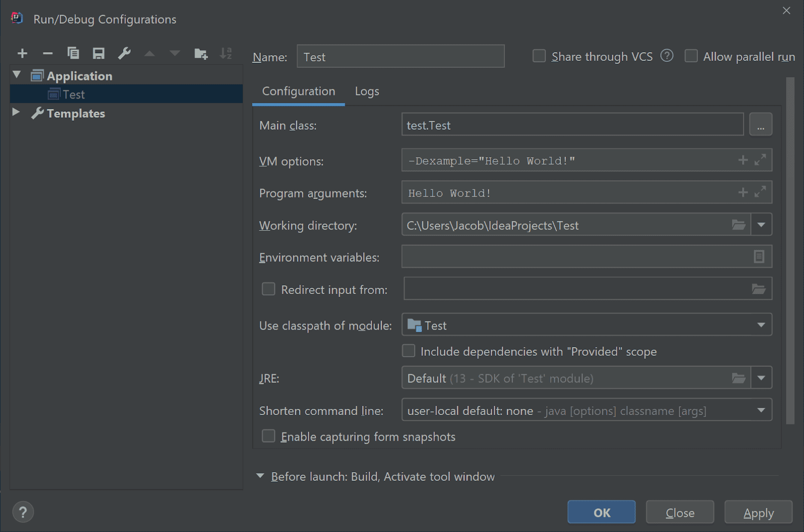The width and height of the screenshot is (804, 532).
Task: Check Redirect input from
Action: [x=268, y=289]
